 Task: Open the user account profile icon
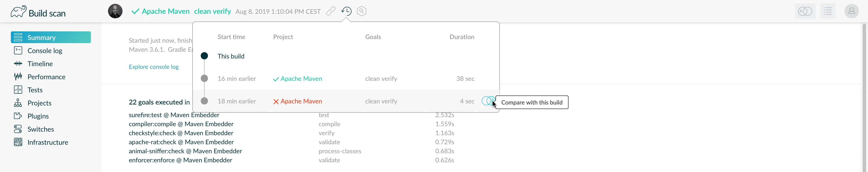(851, 11)
